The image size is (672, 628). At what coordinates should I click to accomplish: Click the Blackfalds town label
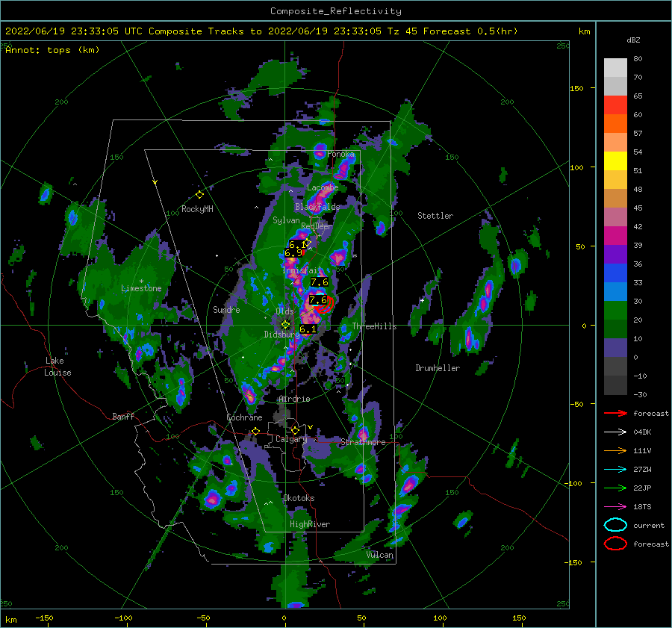(x=317, y=207)
